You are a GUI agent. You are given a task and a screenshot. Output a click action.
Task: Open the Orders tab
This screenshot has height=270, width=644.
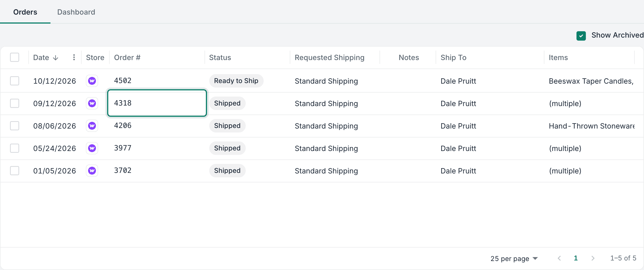point(25,12)
